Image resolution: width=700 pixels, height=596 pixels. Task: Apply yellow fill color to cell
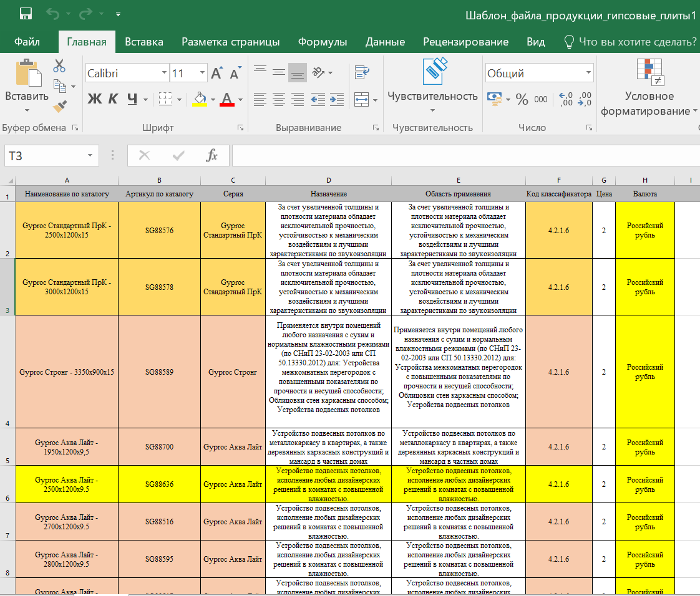click(x=200, y=99)
